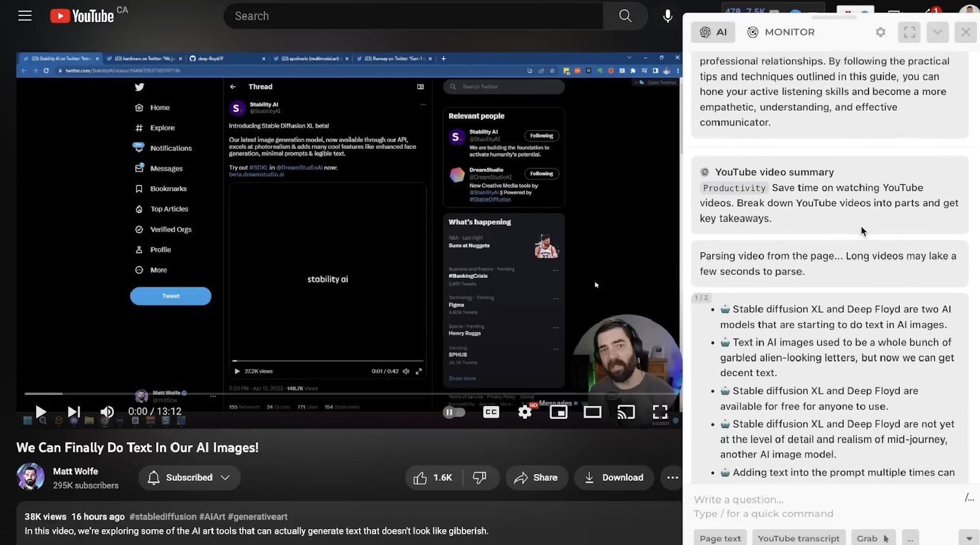Enable miniplayer mode

(x=559, y=412)
